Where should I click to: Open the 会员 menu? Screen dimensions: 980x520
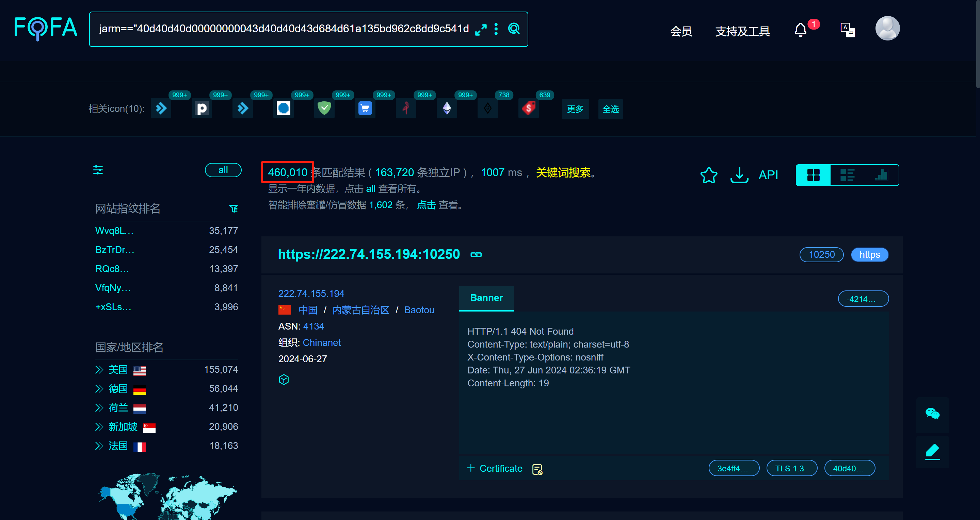681,31
